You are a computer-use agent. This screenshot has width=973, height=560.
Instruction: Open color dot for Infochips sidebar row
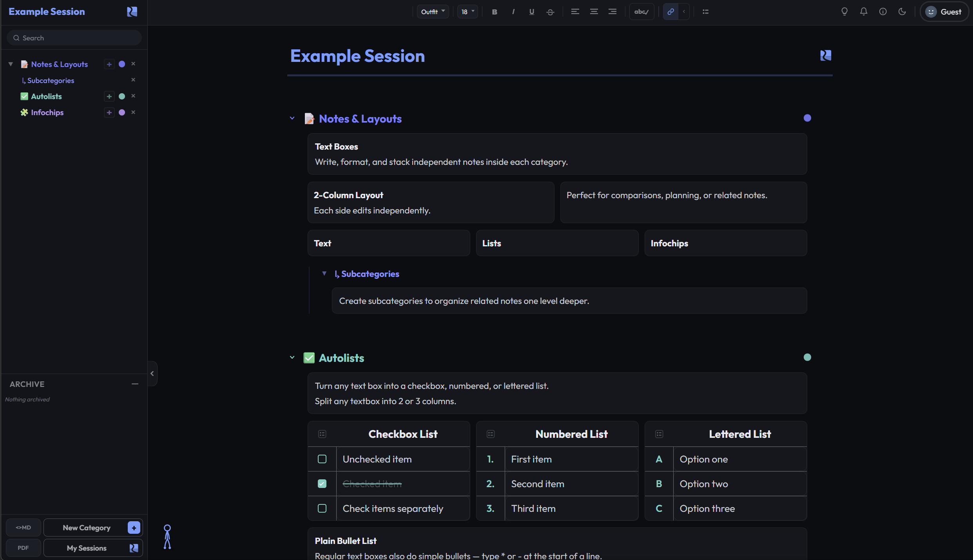coord(122,112)
